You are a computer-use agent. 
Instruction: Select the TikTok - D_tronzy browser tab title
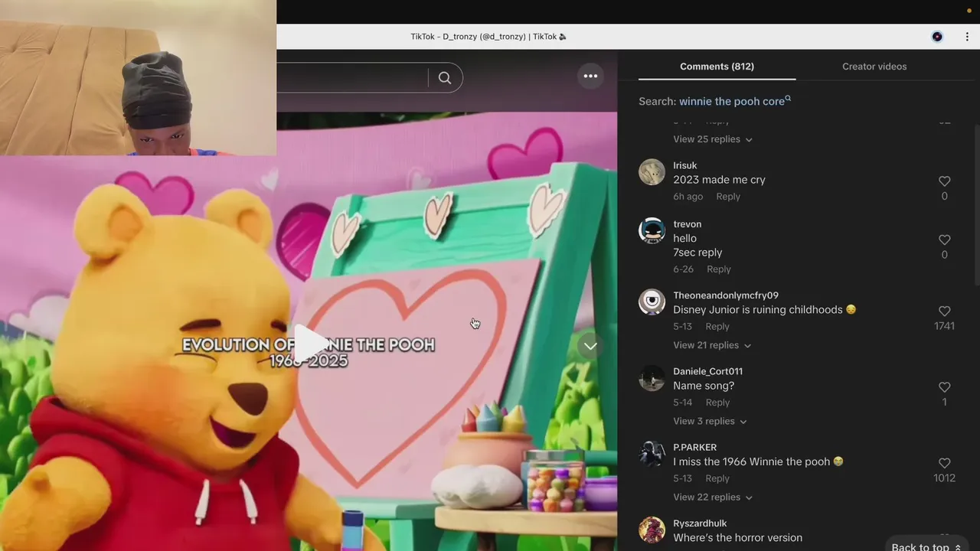point(488,37)
